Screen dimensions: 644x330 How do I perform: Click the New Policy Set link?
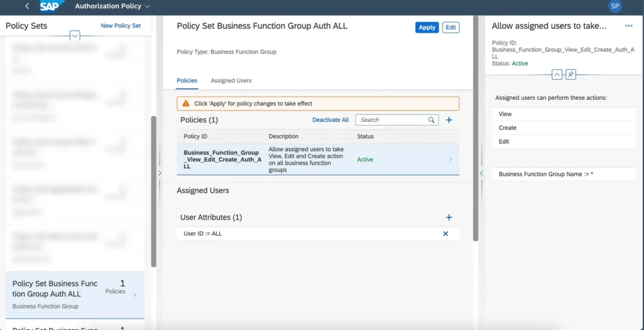121,26
